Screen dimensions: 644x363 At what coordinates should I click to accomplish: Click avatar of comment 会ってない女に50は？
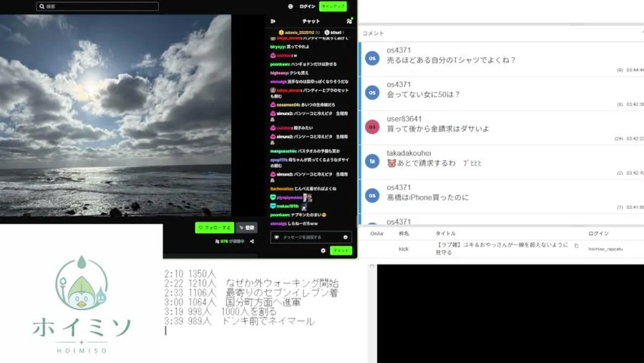372,93
